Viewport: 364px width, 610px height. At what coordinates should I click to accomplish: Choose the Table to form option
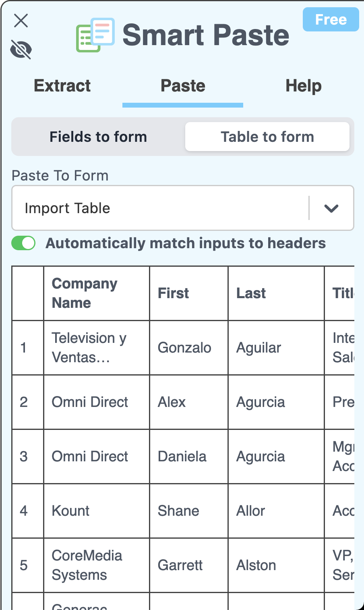point(267,137)
